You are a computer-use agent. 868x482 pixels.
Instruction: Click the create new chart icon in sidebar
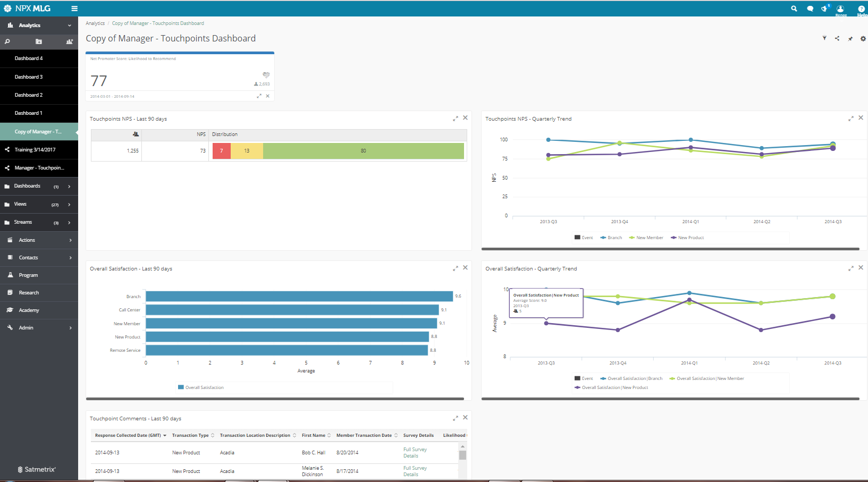(69, 41)
